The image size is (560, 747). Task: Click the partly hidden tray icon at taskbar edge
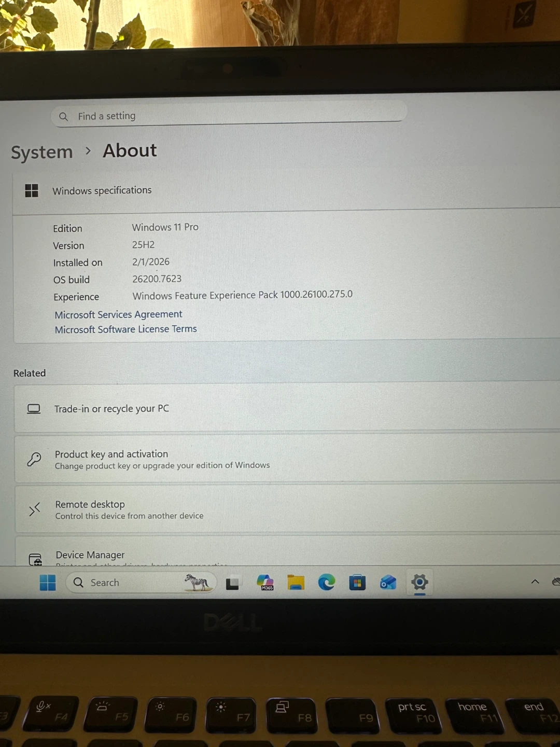(x=556, y=582)
